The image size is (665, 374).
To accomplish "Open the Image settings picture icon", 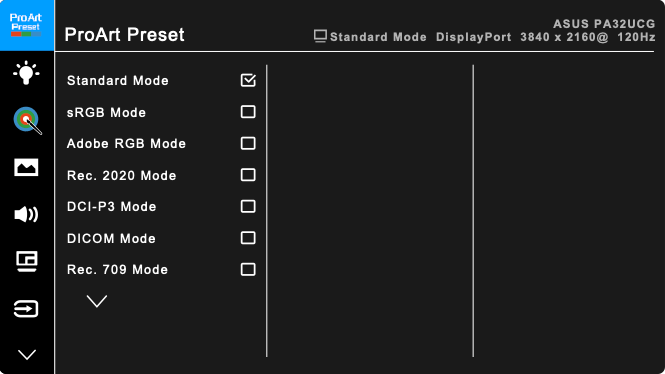I will click(x=26, y=167).
